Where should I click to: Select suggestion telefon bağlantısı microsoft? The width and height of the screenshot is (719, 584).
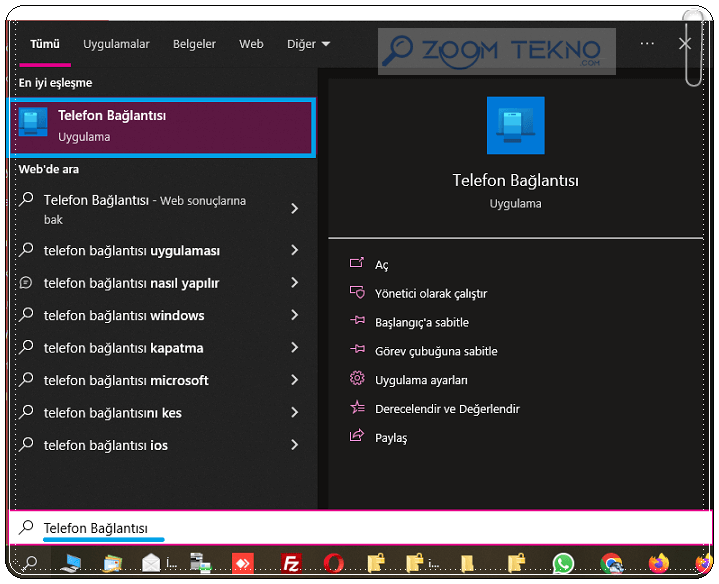tap(126, 380)
